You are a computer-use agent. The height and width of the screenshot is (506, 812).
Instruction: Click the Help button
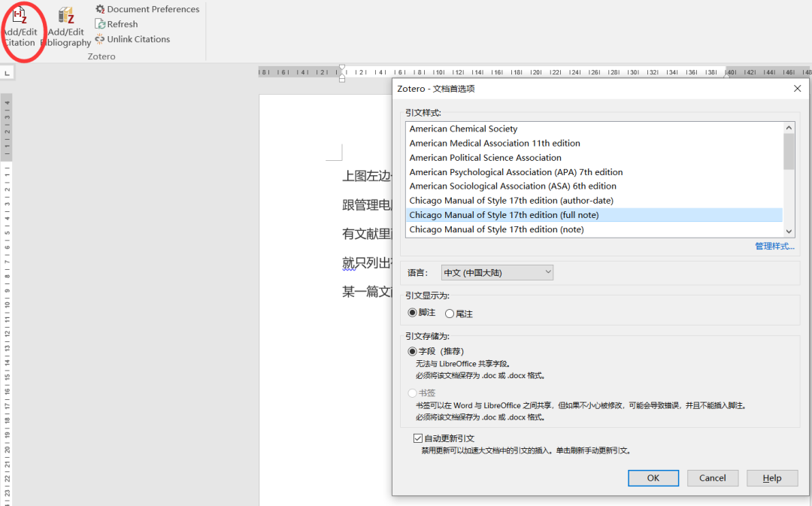(x=771, y=478)
